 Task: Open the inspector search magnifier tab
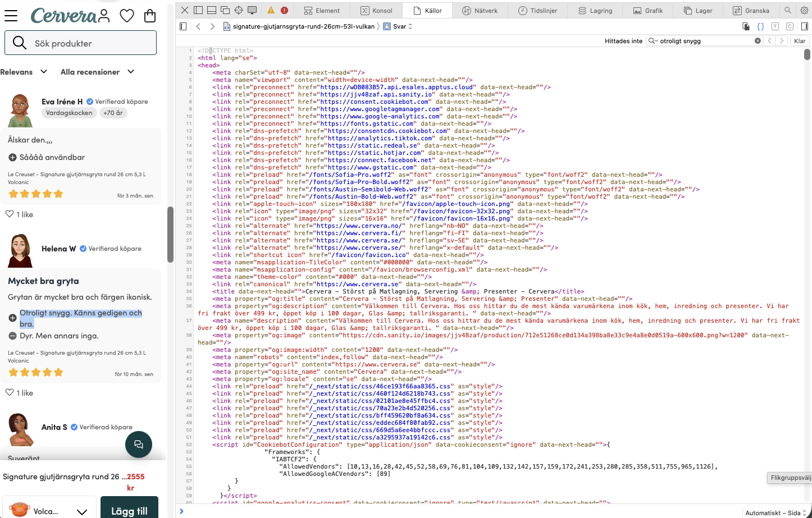click(788, 10)
